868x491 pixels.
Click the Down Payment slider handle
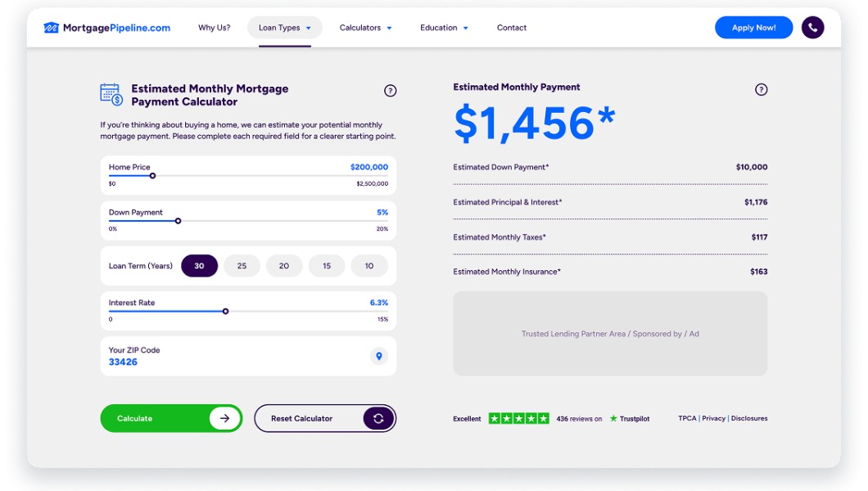coord(179,221)
